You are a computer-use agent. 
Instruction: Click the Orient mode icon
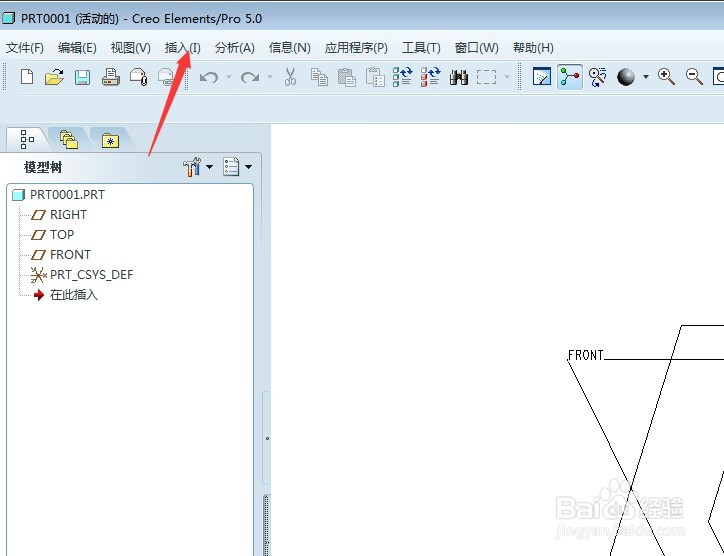(597, 77)
